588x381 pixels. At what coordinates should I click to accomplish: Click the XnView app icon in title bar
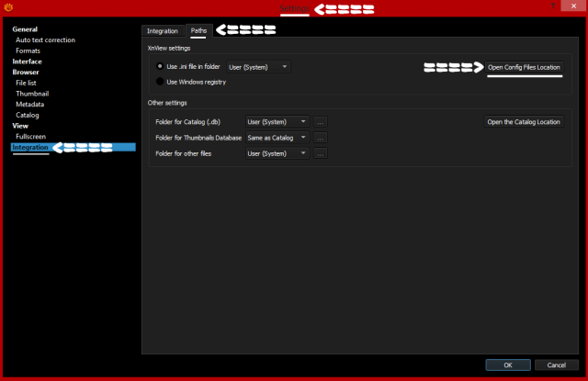[x=8, y=7]
